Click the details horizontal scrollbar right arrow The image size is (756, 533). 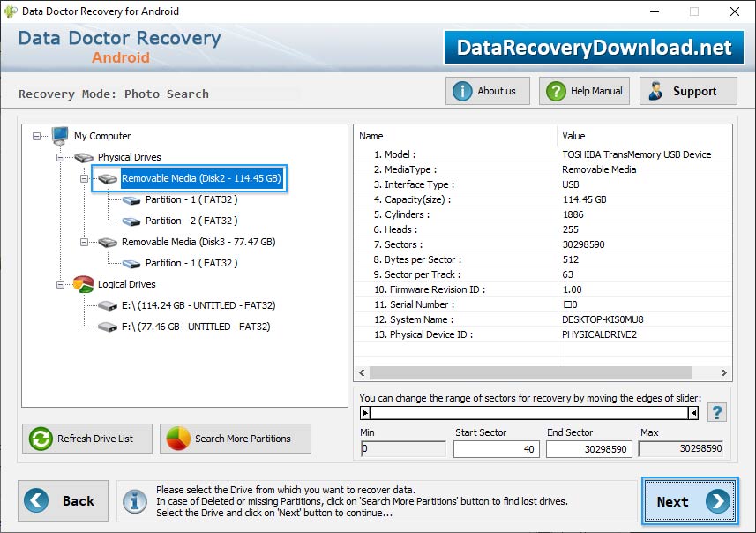click(x=723, y=373)
